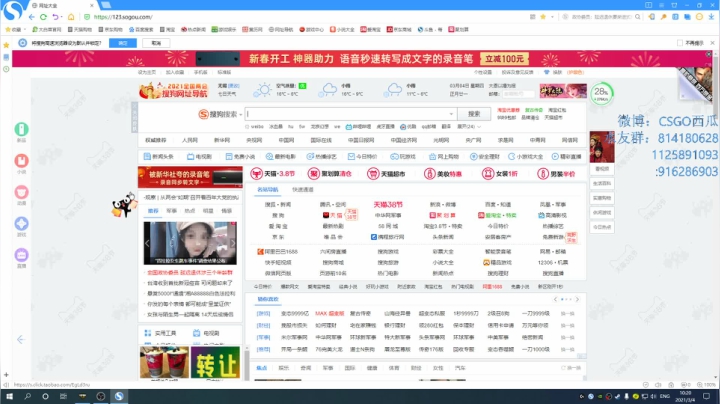Open the green phone icon in left page sidebar
This screenshot has height=404, width=720.
tap(21, 129)
